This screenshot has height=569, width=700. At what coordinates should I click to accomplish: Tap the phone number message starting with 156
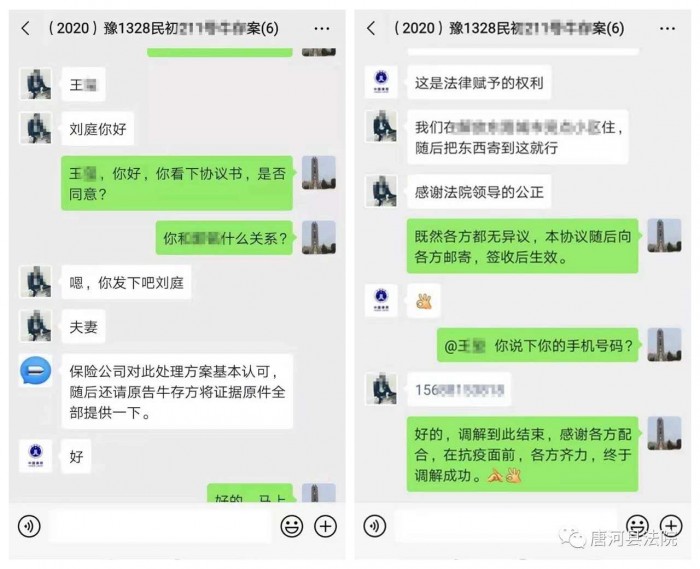459,390
